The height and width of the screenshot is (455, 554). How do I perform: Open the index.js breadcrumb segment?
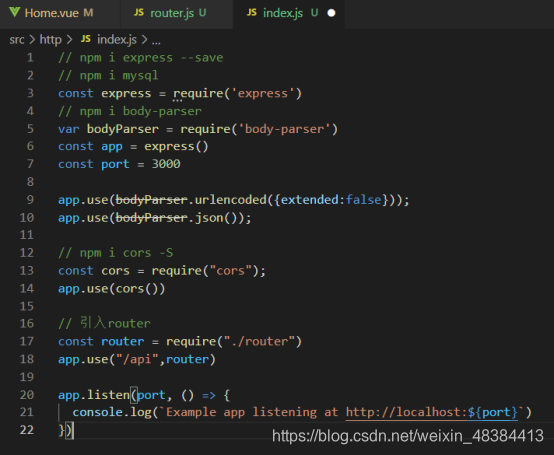pyautogui.click(x=117, y=40)
